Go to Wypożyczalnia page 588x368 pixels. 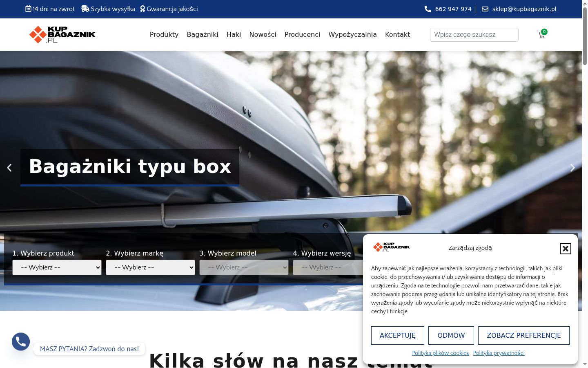point(353,35)
